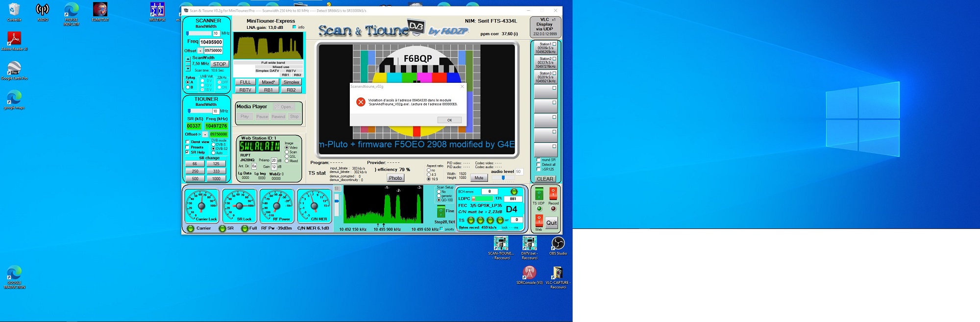Select Station3 entry in station list
The image size is (980, 322).
(x=546, y=77)
